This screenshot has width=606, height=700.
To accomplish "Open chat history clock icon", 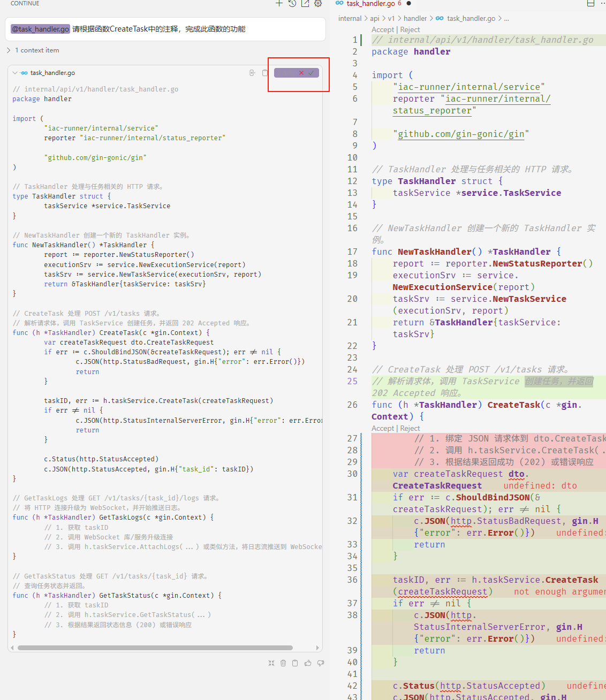I will [x=292, y=3].
